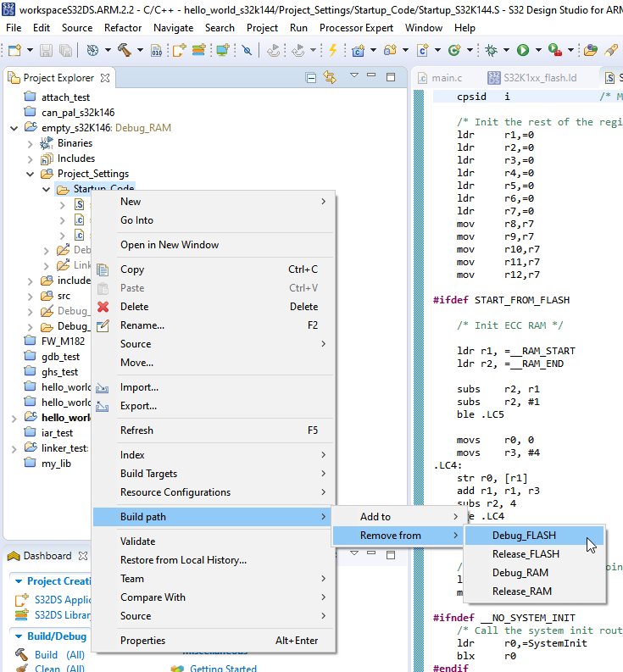Select the iar_test project
Image resolution: width=623 pixels, height=672 pixels.
[x=57, y=433]
